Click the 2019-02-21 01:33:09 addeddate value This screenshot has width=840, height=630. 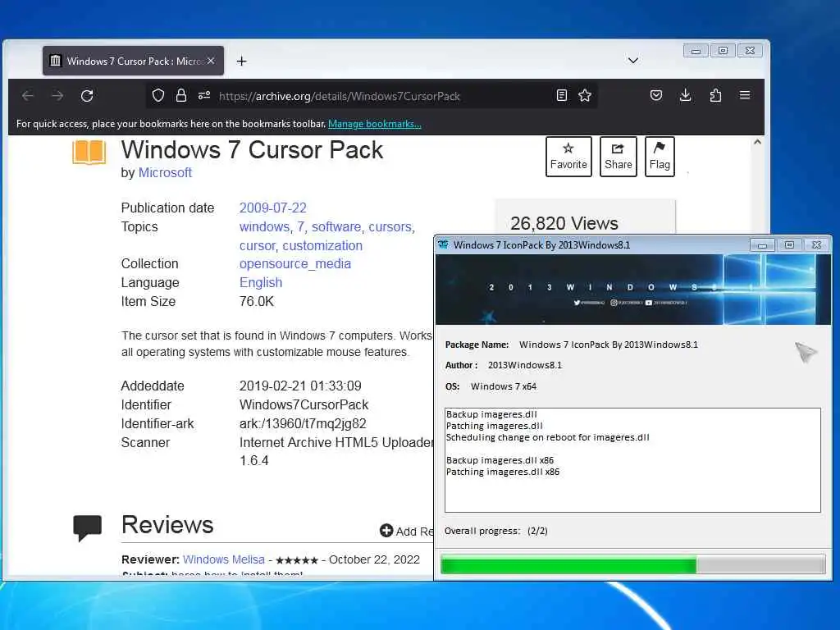pos(300,386)
